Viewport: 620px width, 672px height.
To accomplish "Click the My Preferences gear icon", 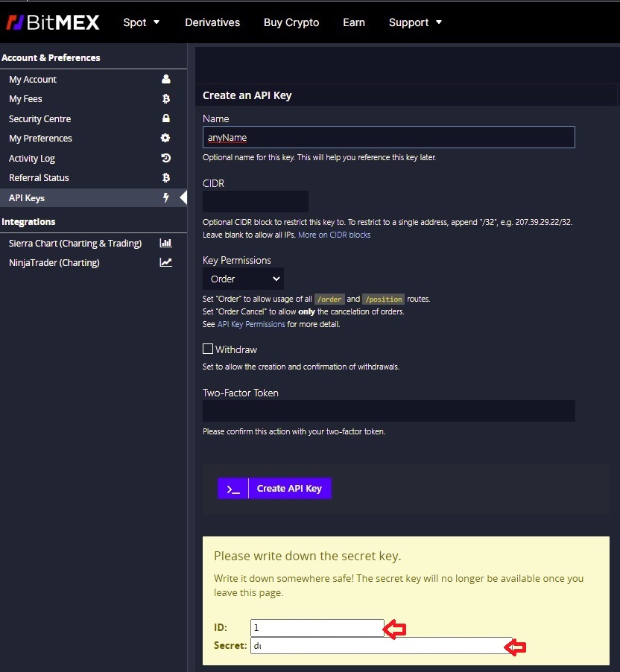I will click(165, 138).
